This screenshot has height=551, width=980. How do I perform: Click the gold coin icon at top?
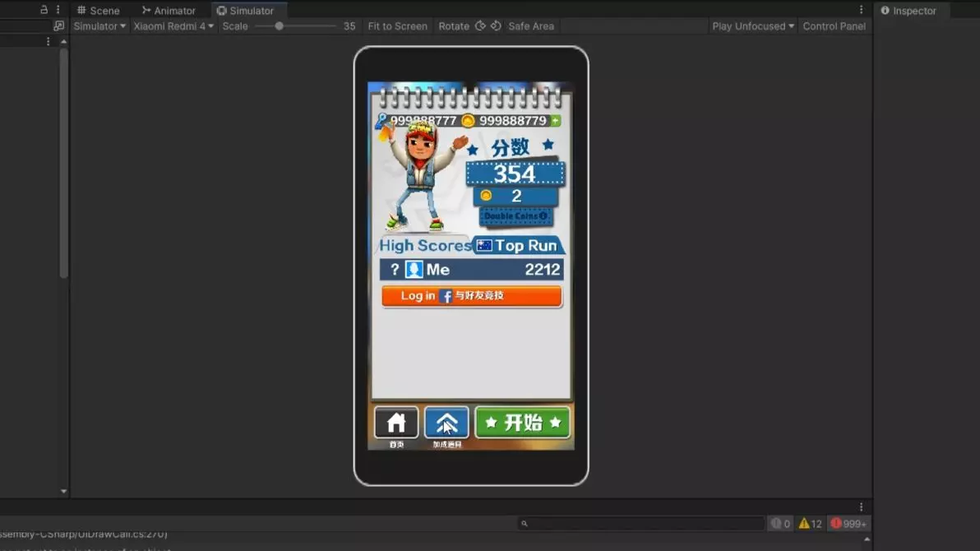468,120
